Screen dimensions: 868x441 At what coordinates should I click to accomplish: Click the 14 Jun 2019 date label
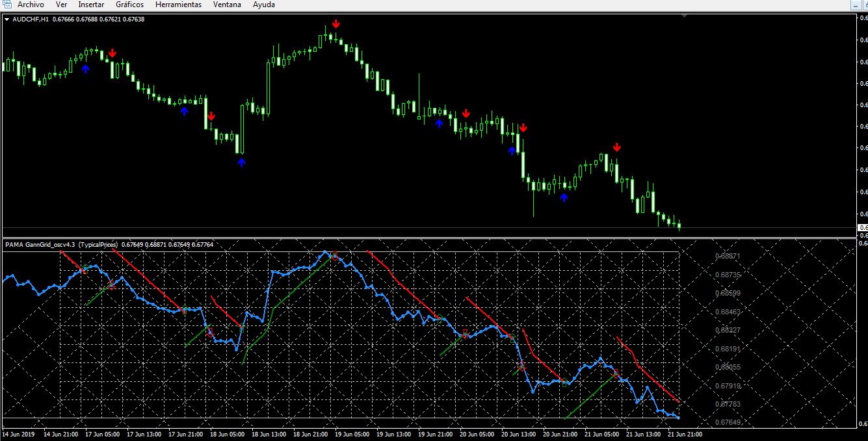point(18,434)
